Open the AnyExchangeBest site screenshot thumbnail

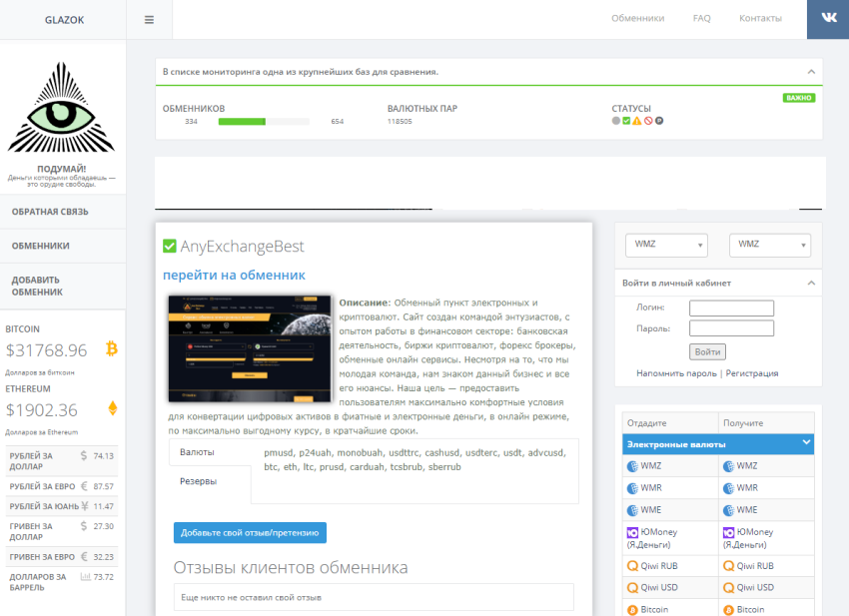pyautogui.click(x=250, y=348)
